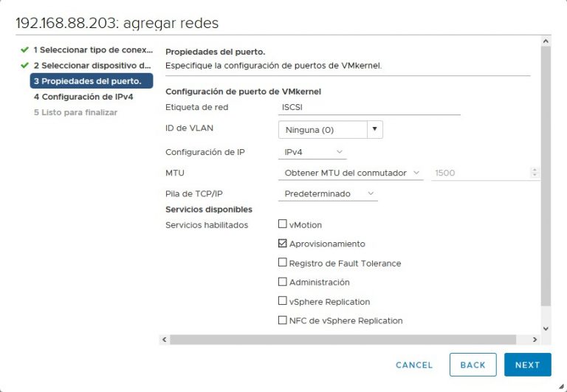Click the 'Servicios disponibles' heading
Viewport: 567px width, 392px height.
click(209, 210)
